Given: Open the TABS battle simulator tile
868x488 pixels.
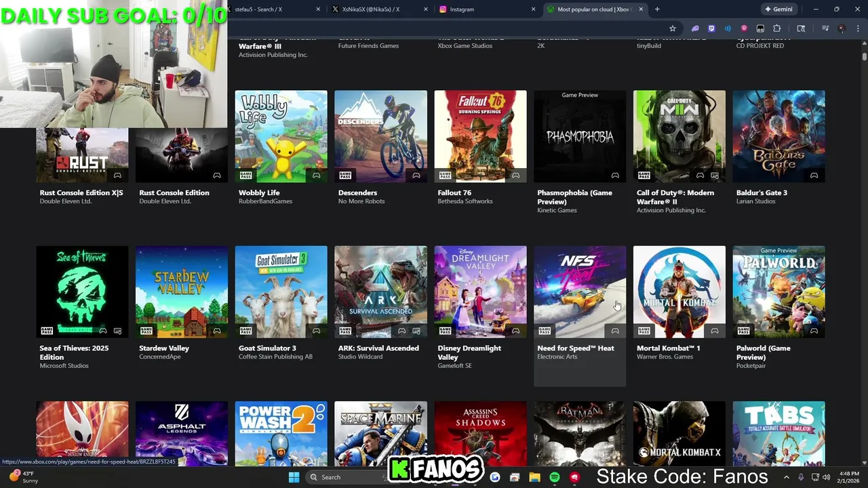Looking at the screenshot, I should tap(779, 433).
